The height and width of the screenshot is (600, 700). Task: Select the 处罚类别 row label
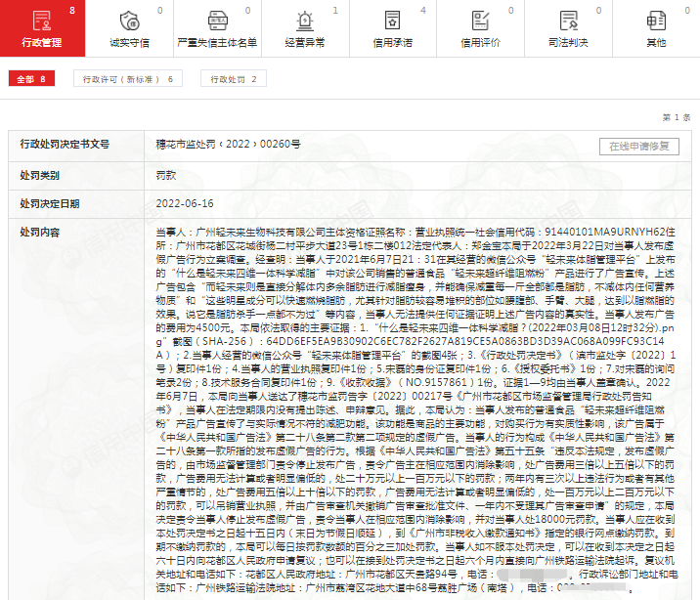click(40, 175)
